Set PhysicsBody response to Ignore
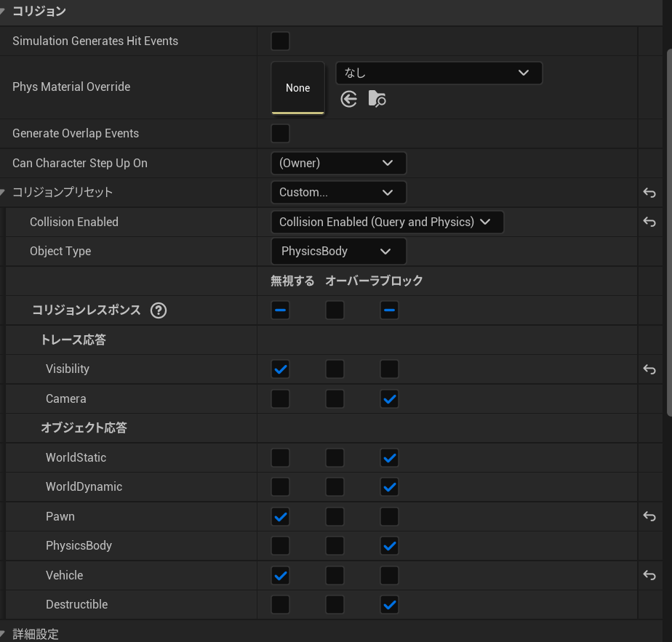 click(280, 546)
